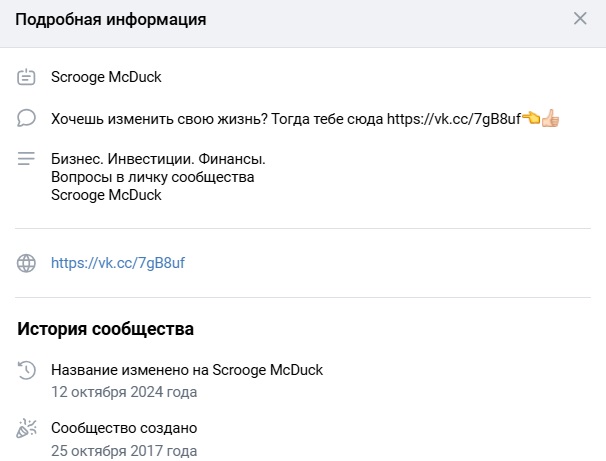Click the thumbs up emoji in status

coord(550,119)
